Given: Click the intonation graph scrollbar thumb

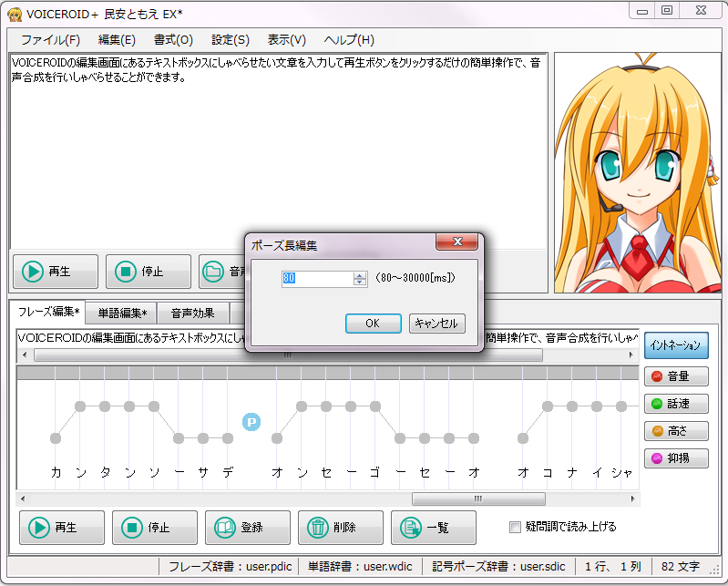Looking at the screenshot, I should (478, 499).
